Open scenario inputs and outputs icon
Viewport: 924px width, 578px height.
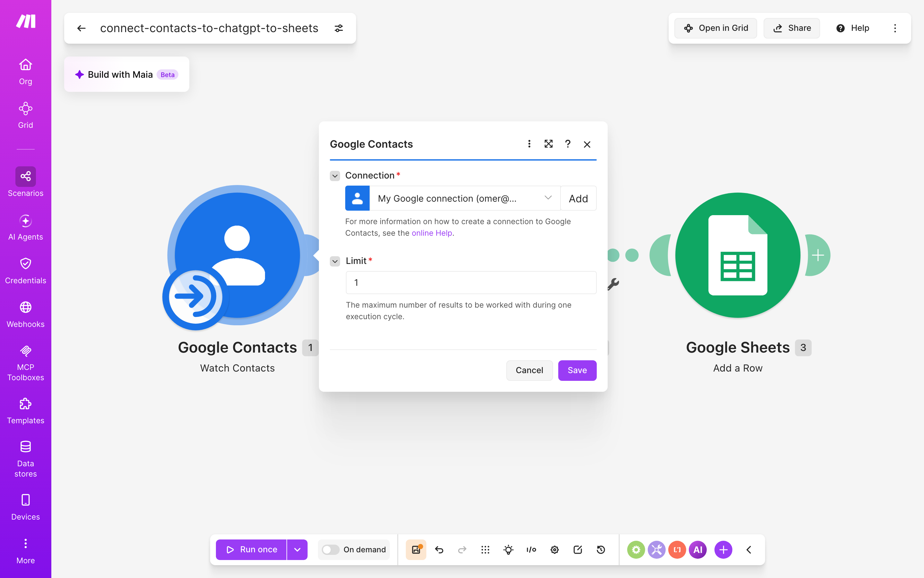531,549
